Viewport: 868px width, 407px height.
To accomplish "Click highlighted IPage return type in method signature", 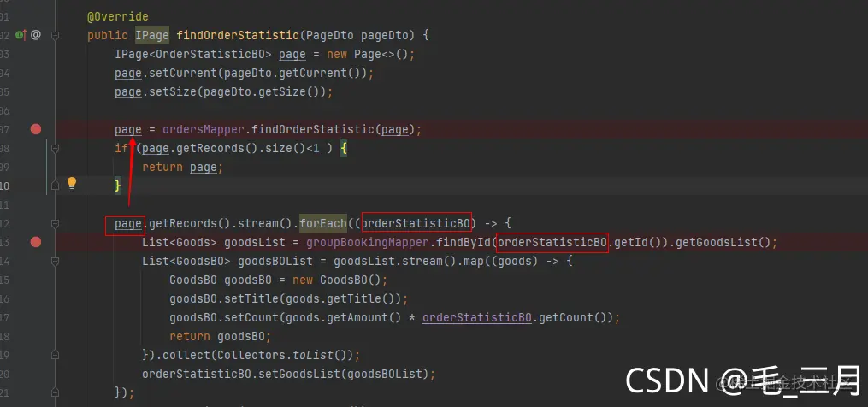I will pyautogui.click(x=152, y=35).
